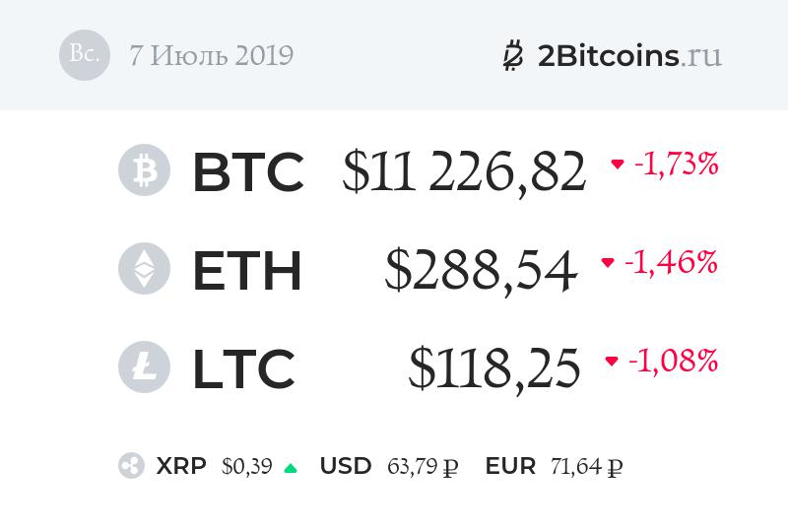The image size is (788, 532).
Task: Click the green up arrow beside XRP
Action: click(x=291, y=468)
